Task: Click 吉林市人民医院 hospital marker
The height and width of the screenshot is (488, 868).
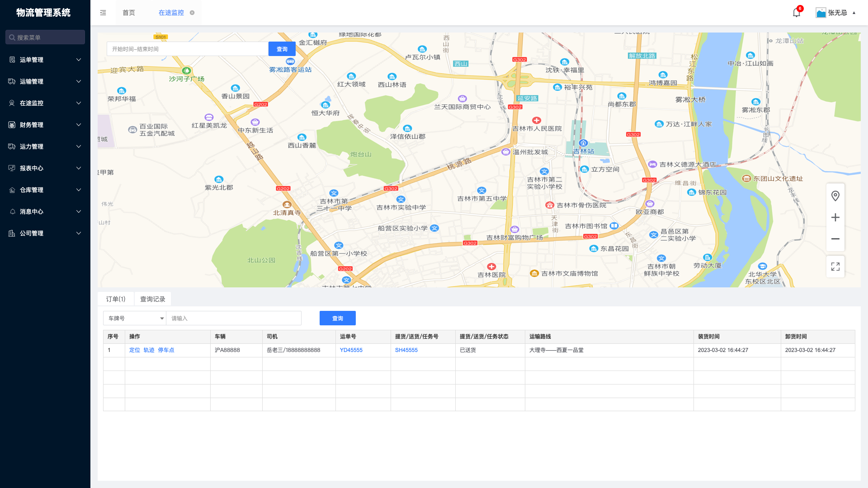Action: coord(537,120)
